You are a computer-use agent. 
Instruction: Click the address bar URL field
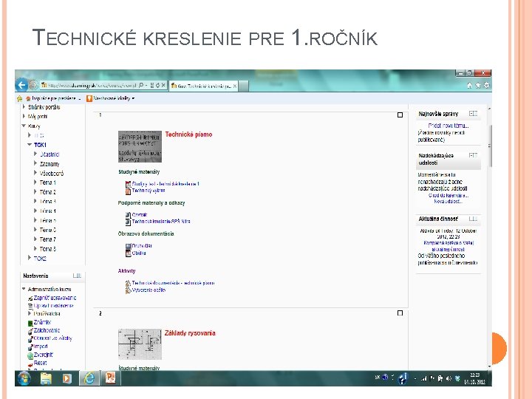click(89, 86)
